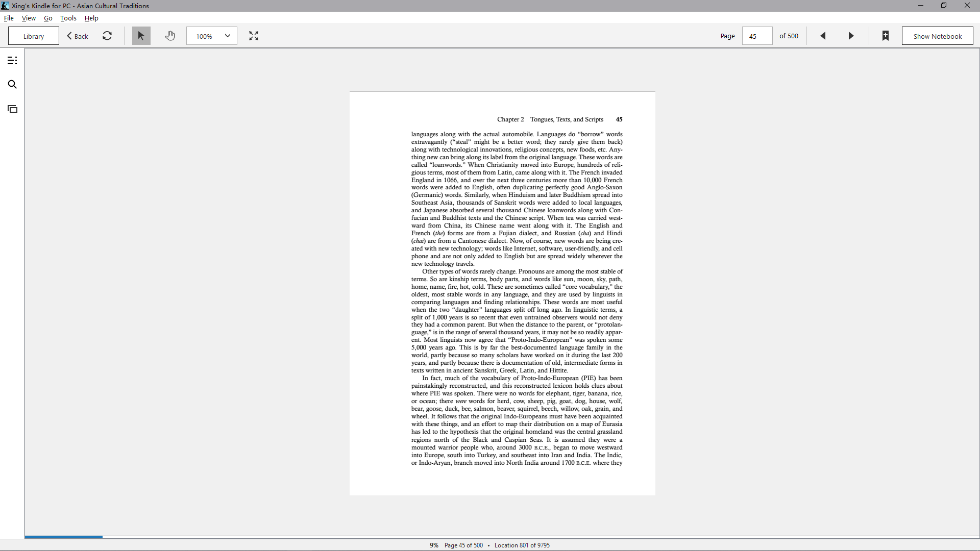Select the arrow pointer tool

141,36
